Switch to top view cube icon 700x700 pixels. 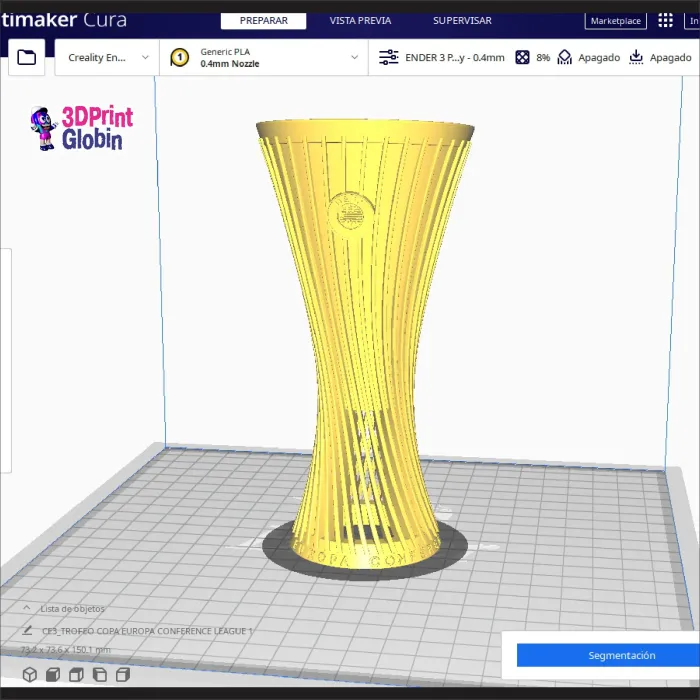(x=76, y=675)
